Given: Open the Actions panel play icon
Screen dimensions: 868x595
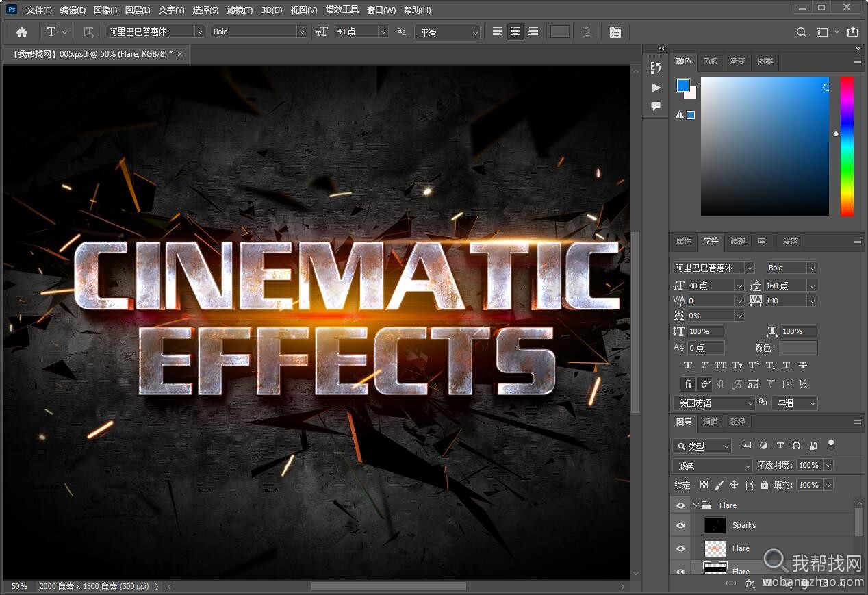Looking at the screenshot, I should 656,87.
